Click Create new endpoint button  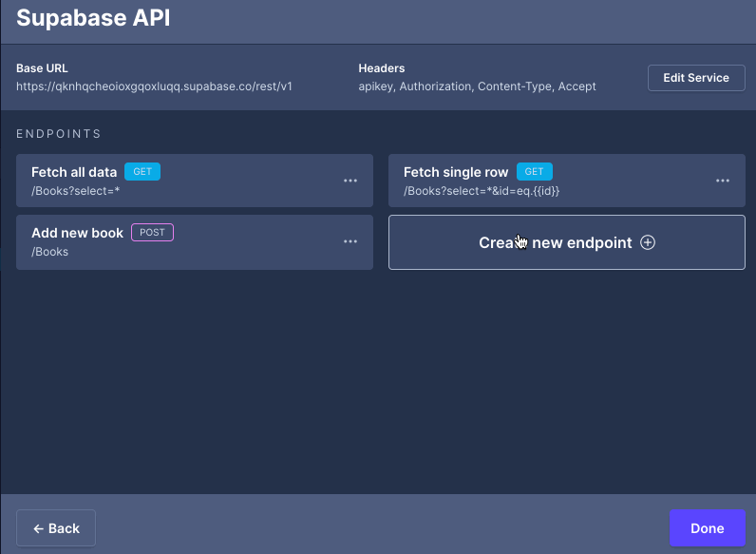(566, 242)
